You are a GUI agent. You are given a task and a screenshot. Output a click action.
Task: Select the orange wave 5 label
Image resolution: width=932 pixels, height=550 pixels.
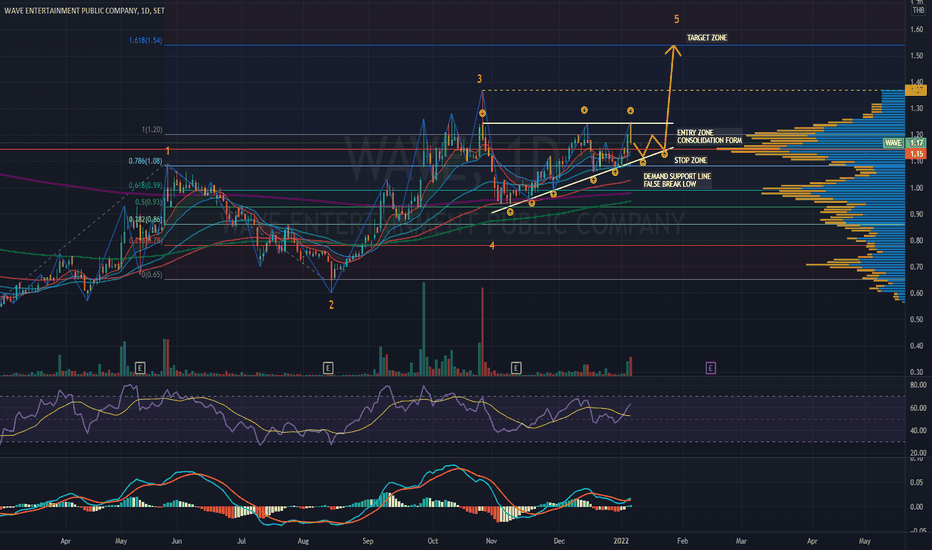[676, 20]
